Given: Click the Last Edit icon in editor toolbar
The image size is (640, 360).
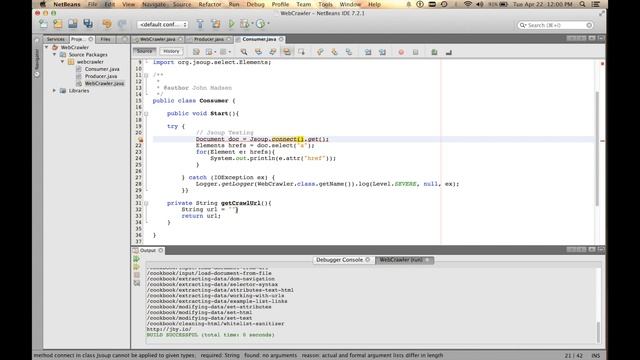Looking at the screenshot, I should [196, 52].
